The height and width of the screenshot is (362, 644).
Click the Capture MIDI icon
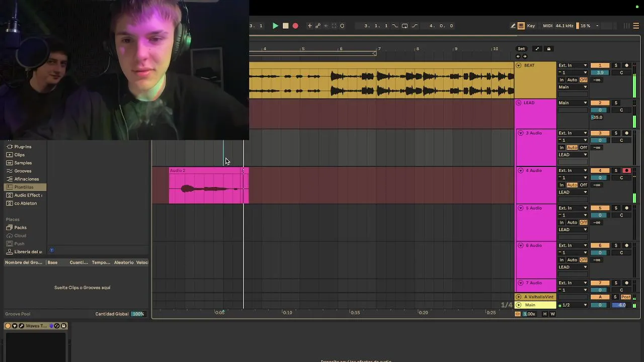point(334,26)
